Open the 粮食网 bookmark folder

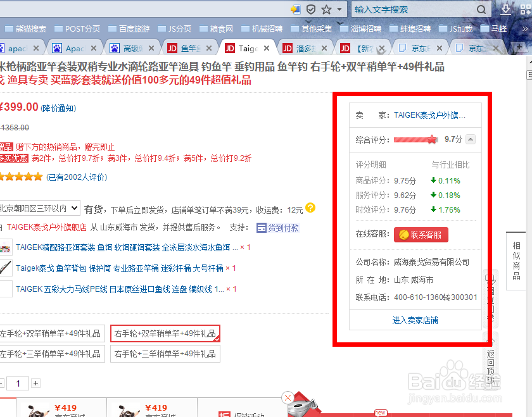coord(217,29)
